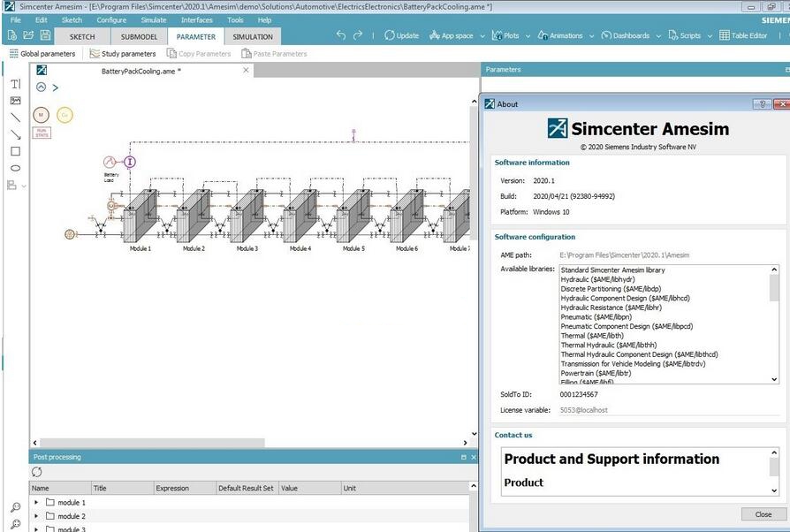790x532 pixels.
Task: Expand the module 3 folder
Action: tap(36, 529)
